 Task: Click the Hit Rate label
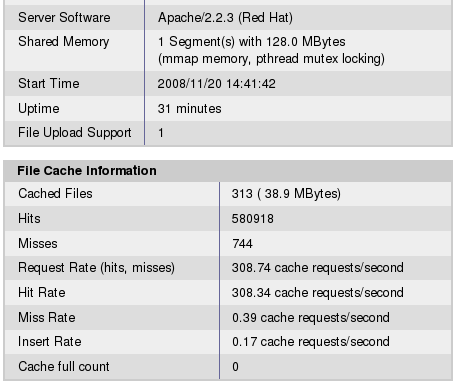42,292
